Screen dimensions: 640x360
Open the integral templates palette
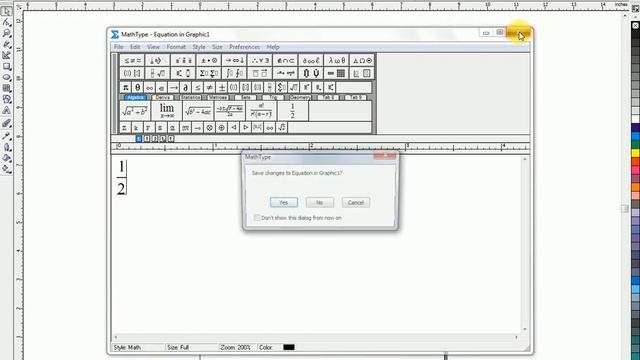click(x=234, y=73)
